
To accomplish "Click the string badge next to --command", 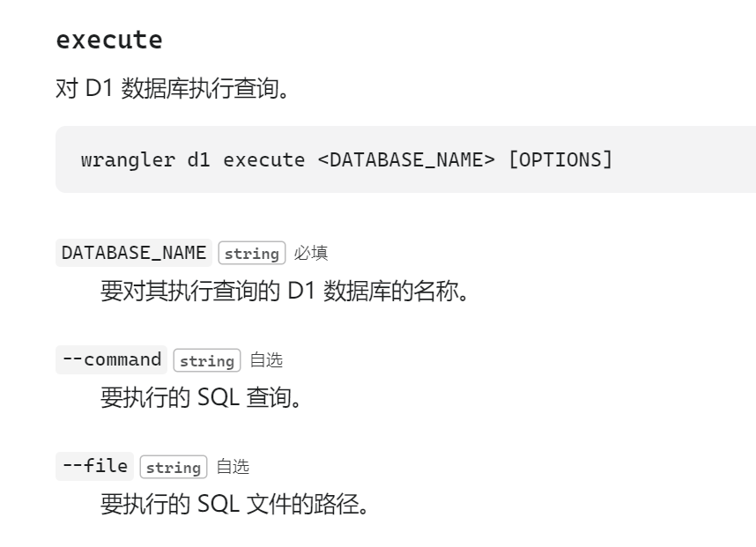I will (x=207, y=360).
